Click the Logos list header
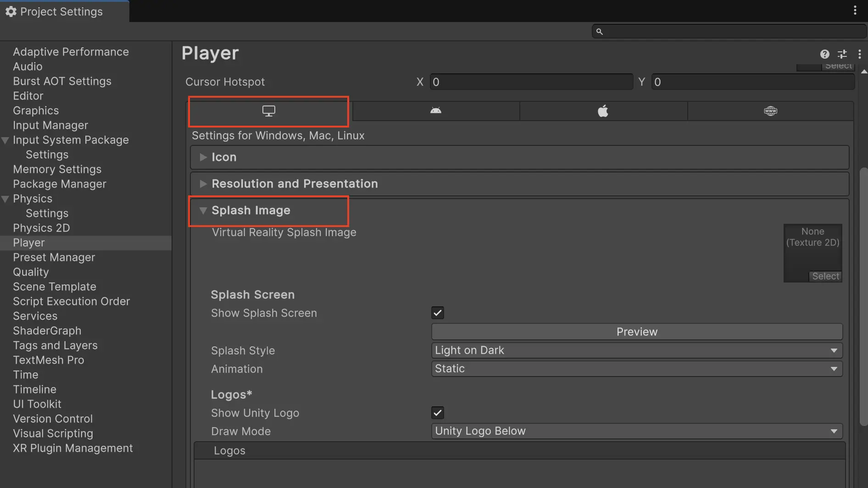The height and width of the screenshot is (488, 868). pos(519,451)
